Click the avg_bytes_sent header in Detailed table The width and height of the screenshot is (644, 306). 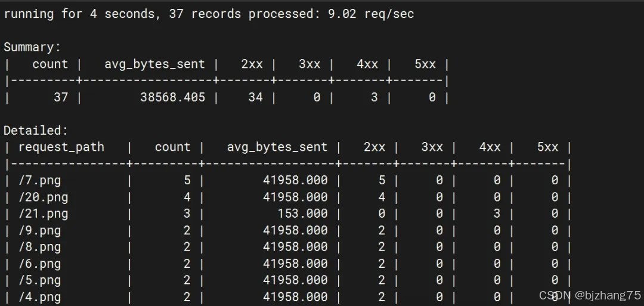[277, 147]
